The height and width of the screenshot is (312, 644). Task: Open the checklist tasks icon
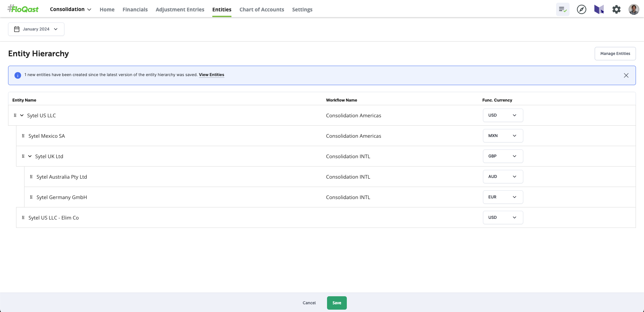[x=563, y=9]
